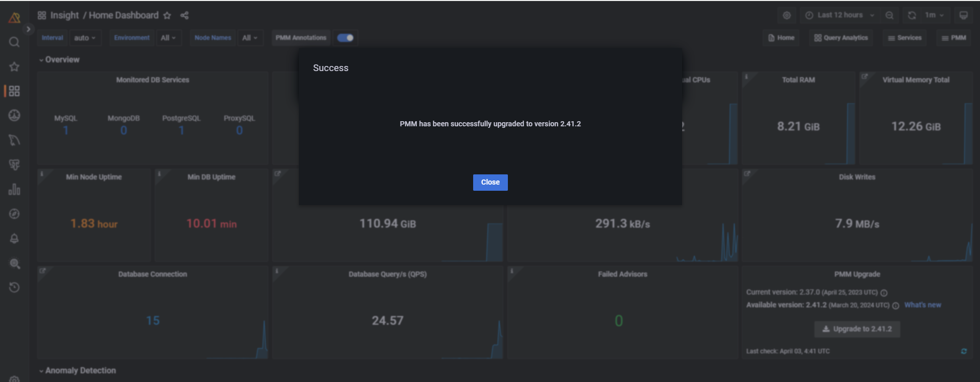980x382 pixels.
Task: Open the PMM Upgrade panel title menu
Action: (x=857, y=275)
